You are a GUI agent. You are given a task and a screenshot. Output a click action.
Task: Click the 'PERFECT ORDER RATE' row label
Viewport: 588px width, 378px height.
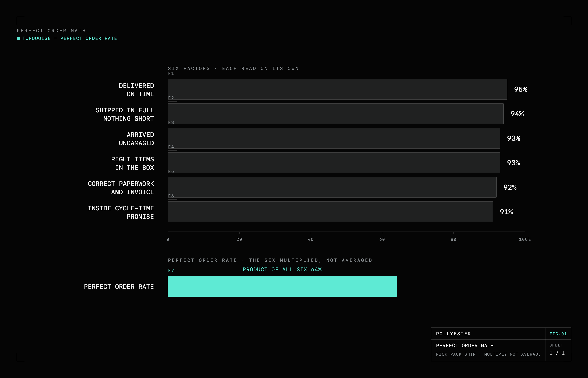[x=119, y=287]
